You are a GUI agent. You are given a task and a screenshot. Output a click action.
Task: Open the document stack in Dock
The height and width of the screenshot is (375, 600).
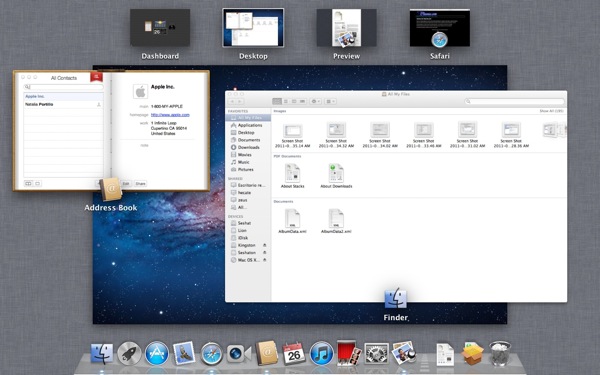tap(445, 354)
